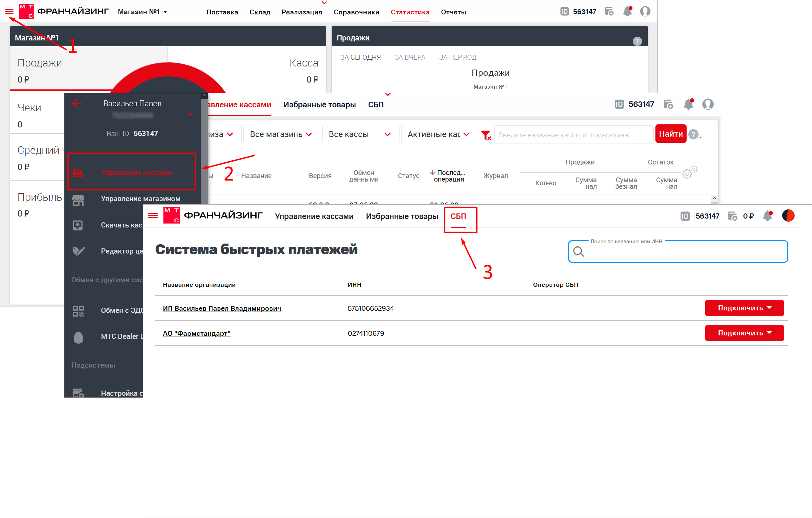This screenshot has width=812, height=518.
Task: Click ID icon in СБП window header
Action: 685,216
